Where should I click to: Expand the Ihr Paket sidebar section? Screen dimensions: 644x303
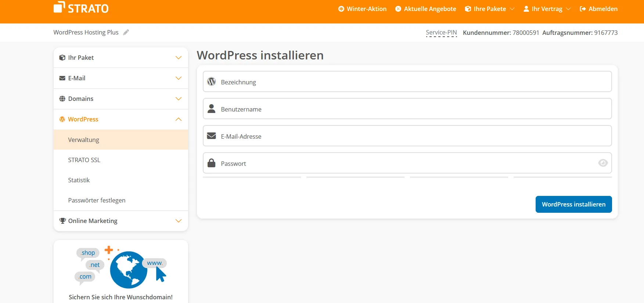[179, 58]
